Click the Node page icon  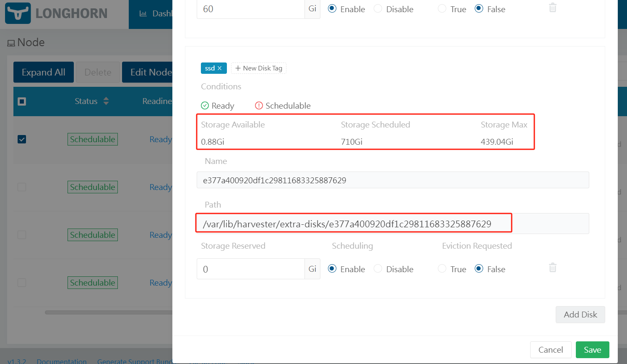click(x=12, y=42)
